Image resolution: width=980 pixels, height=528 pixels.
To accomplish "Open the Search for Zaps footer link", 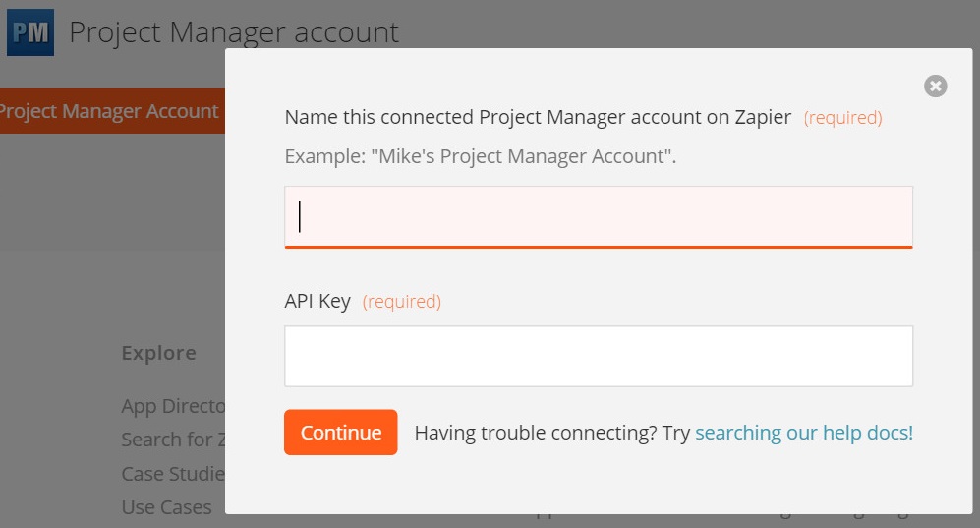I will (x=173, y=440).
